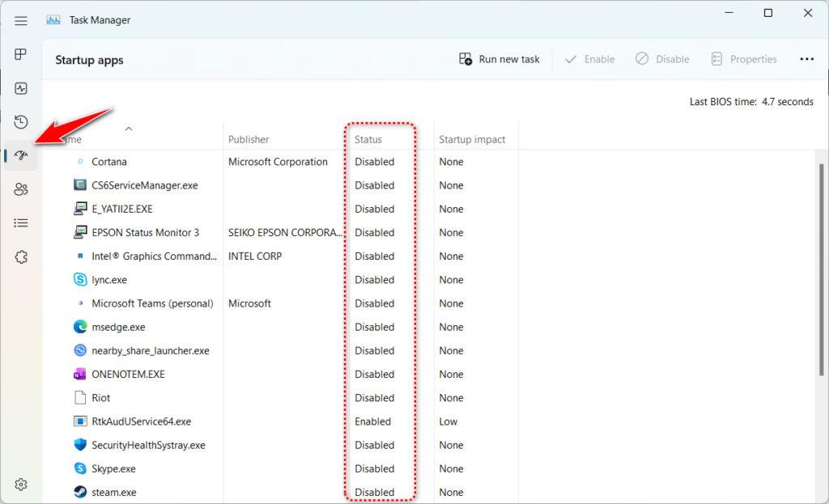This screenshot has height=504, width=829.
Task: Open the Services page in sidebar
Action: 21,256
